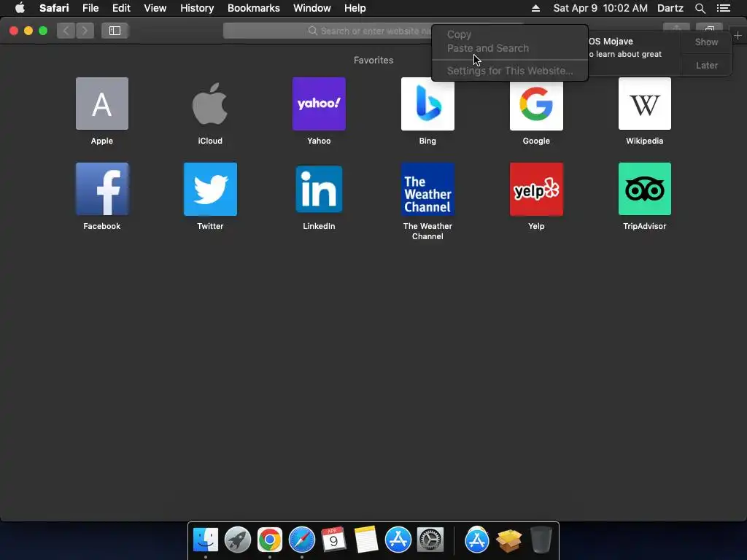
Task: Open the LinkedIn favorite
Action: [x=319, y=189]
